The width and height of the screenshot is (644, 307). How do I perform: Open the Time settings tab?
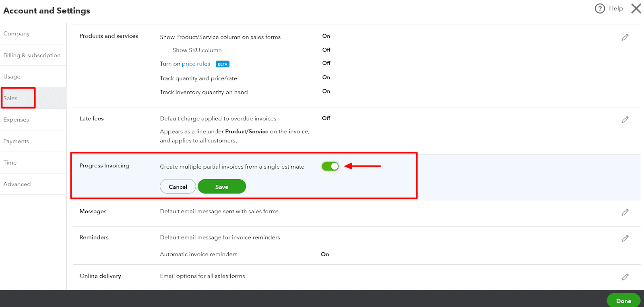coord(33,163)
